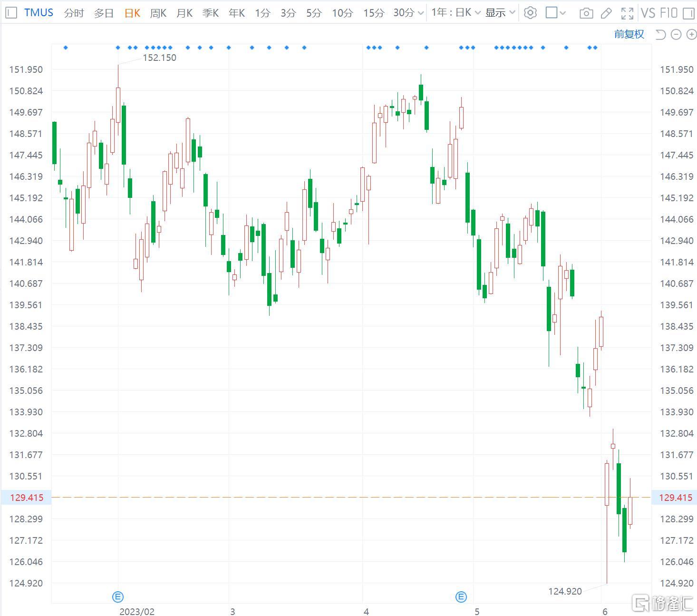Click the first blue diamond event marker
Image resolution: width=697 pixels, height=616 pixels.
click(66, 48)
